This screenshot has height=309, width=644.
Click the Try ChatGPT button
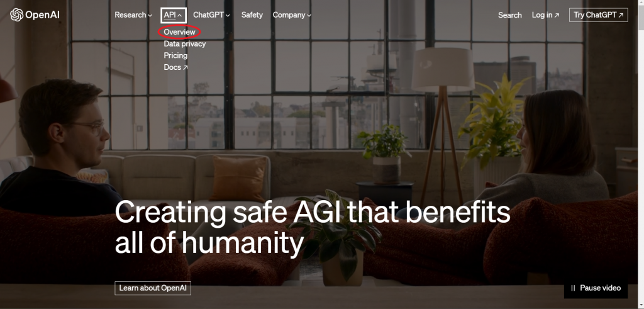[x=599, y=15]
